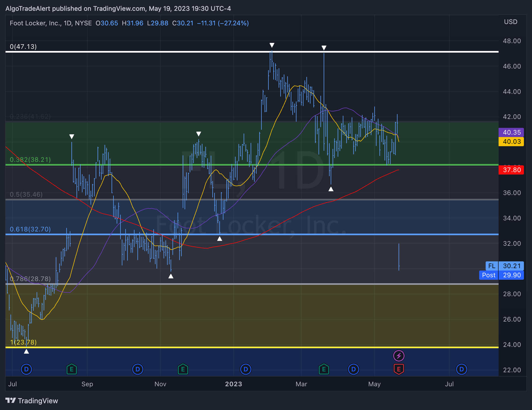The height and width of the screenshot is (410, 532).
Task: Click the AlgoTradeAlert published on TradingView.com header
Action: click(x=118, y=9)
